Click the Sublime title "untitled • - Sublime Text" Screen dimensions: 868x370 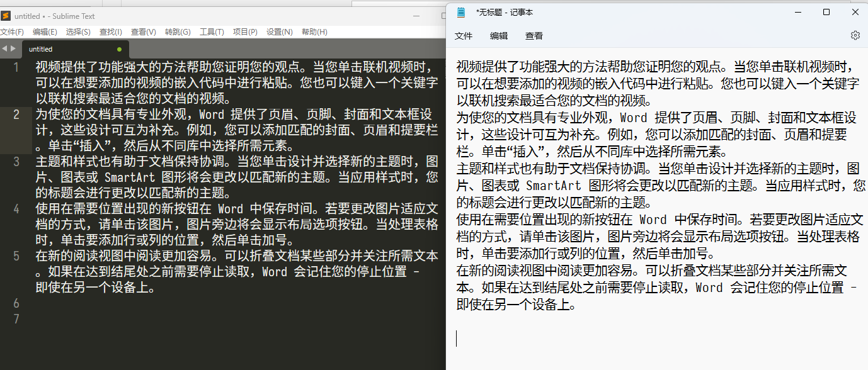pyautogui.click(x=55, y=16)
